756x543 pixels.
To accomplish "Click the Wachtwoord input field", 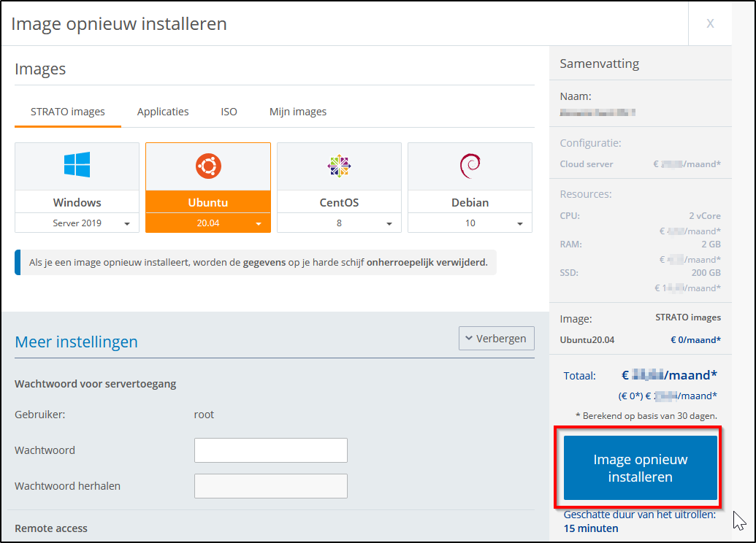I will 270,450.
